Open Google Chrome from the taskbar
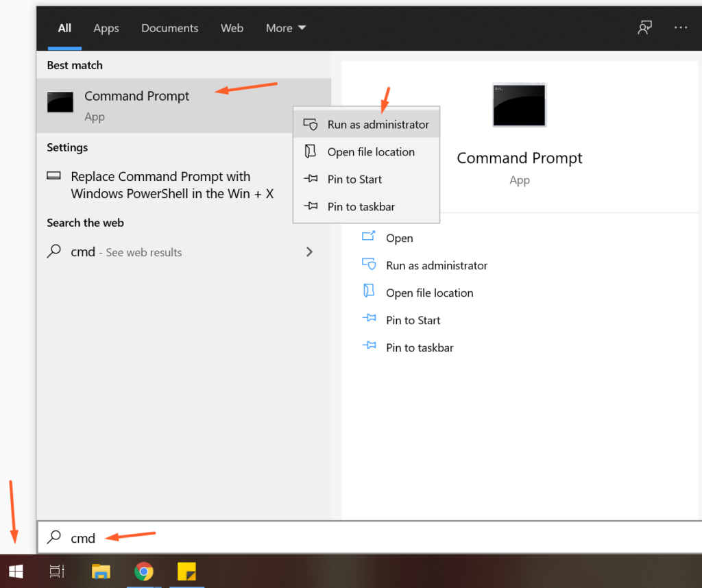 click(x=144, y=572)
